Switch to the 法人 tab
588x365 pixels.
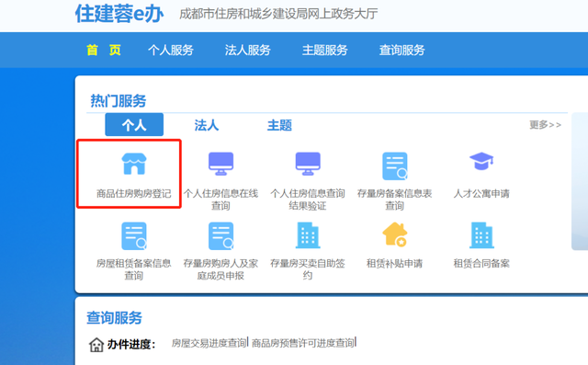pos(207,125)
